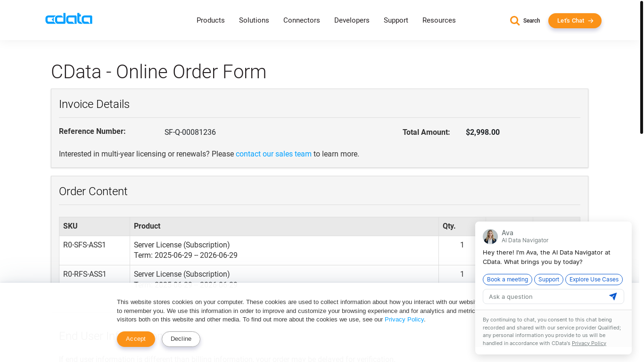Open chat widget's Privacy Policy link
The height and width of the screenshot is (362, 644).
[x=589, y=343]
